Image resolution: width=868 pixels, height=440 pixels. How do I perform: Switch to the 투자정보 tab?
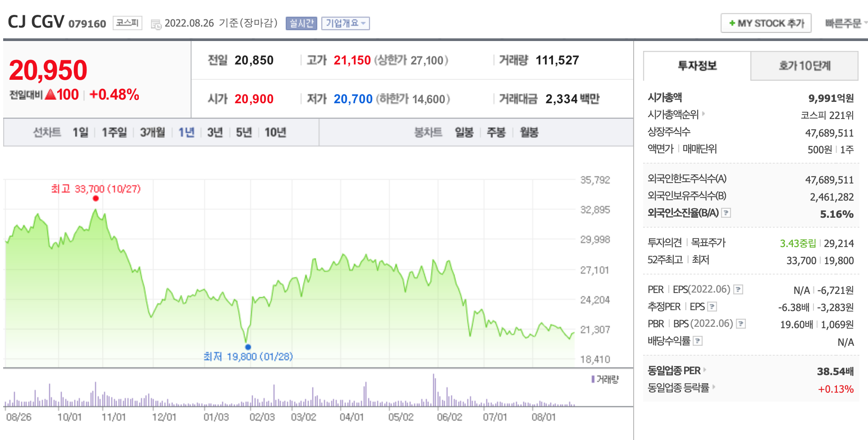click(697, 66)
